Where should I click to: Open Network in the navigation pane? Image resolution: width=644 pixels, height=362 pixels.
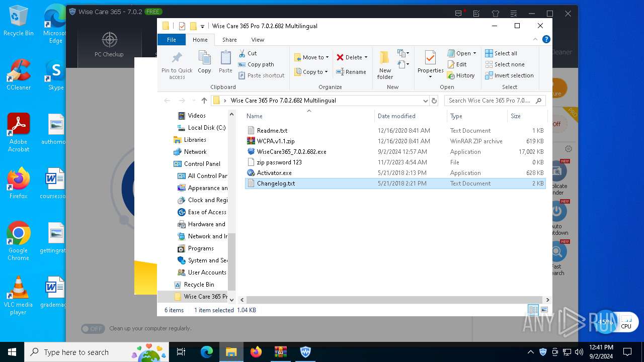(x=190, y=152)
